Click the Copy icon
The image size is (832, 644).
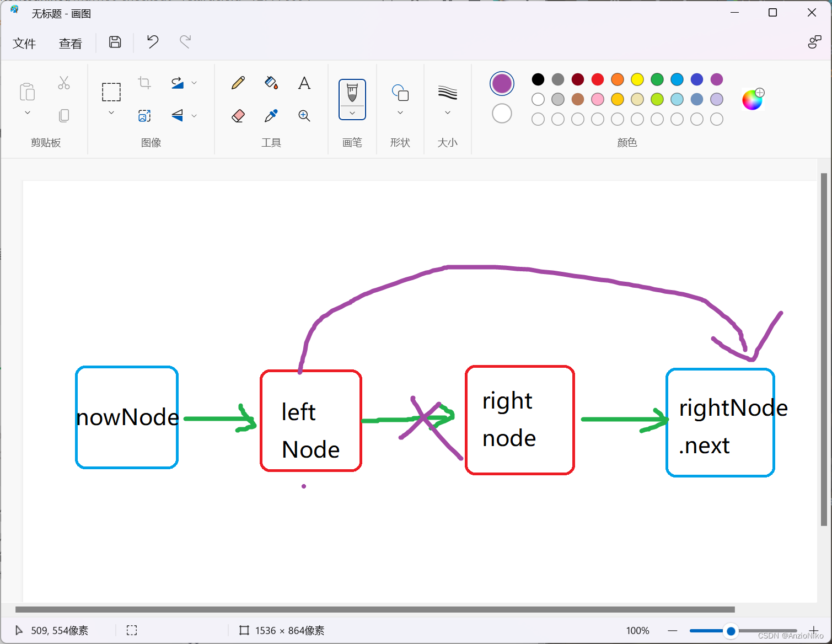click(x=64, y=116)
